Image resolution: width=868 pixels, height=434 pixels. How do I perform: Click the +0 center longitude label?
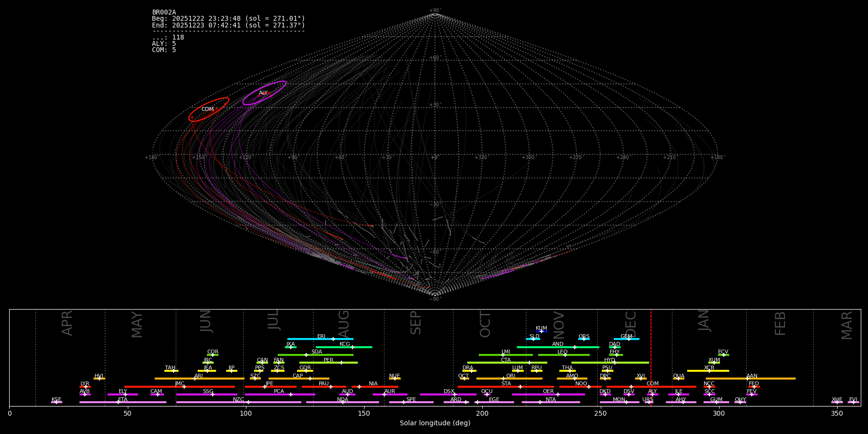click(434, 157)
